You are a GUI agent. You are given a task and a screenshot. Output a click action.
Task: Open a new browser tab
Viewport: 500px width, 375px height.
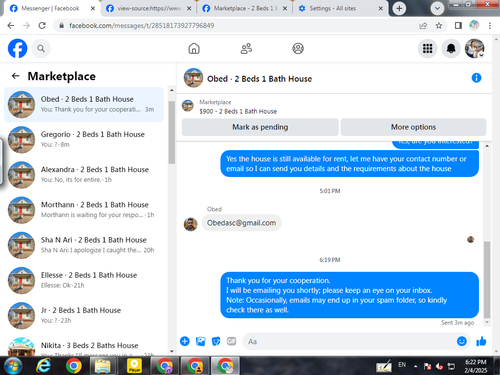(399, 8)
